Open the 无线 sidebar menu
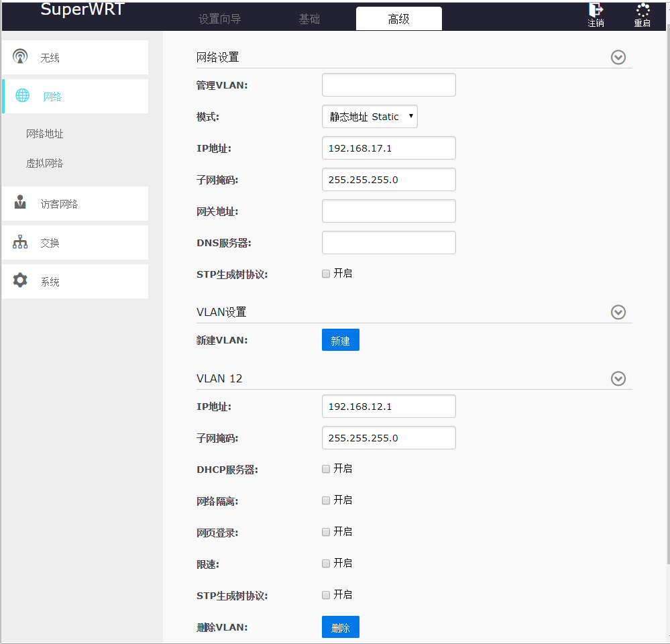 [x=75, y=57]
